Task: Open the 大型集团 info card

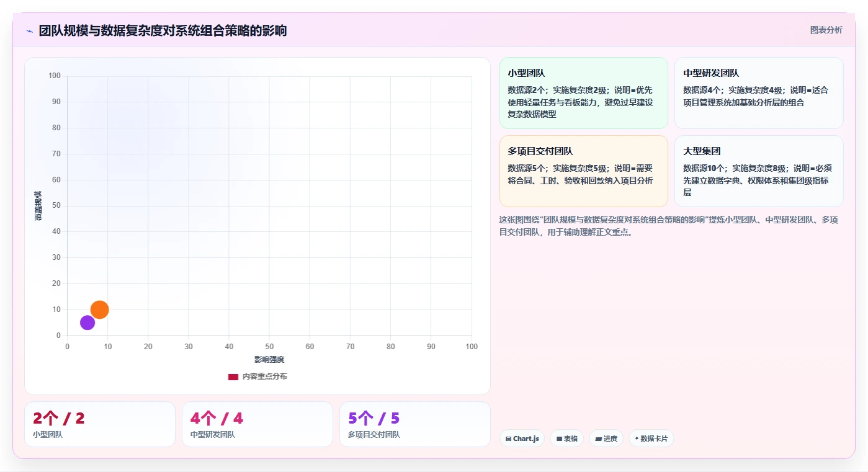Action: coord(759,171)
